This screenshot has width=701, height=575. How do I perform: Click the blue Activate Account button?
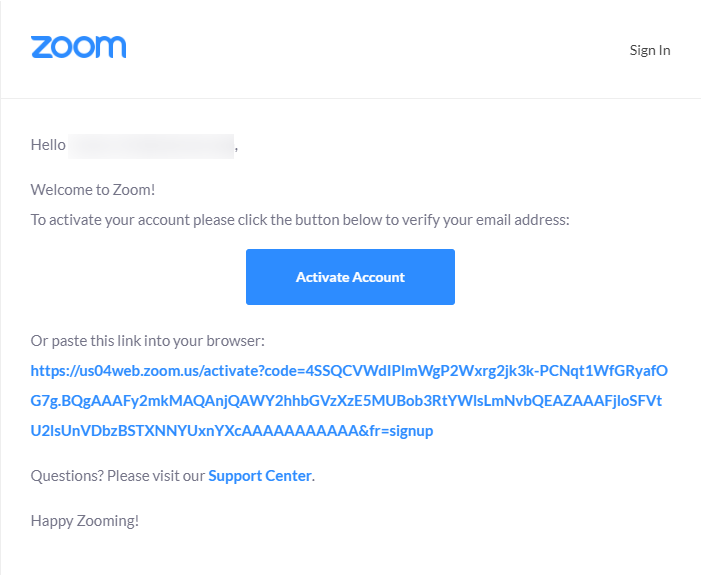click(350, 277)
